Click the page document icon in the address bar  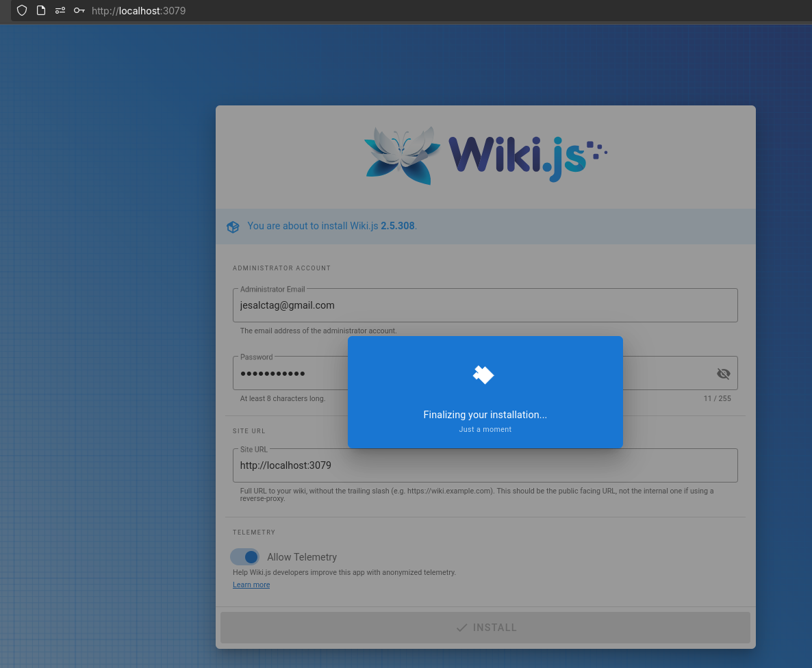[x=41, y=10]
